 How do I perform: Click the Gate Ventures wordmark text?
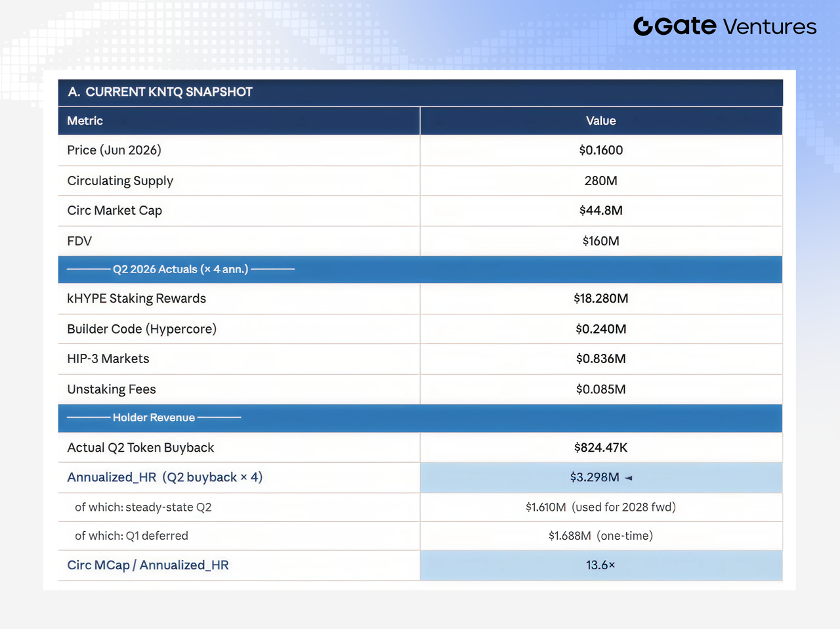[x=736, y=26]
